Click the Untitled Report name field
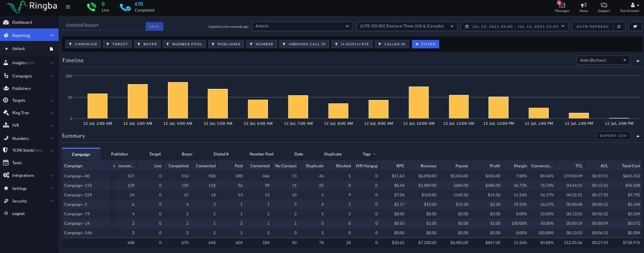644x253 pixels. pos(102,26)
